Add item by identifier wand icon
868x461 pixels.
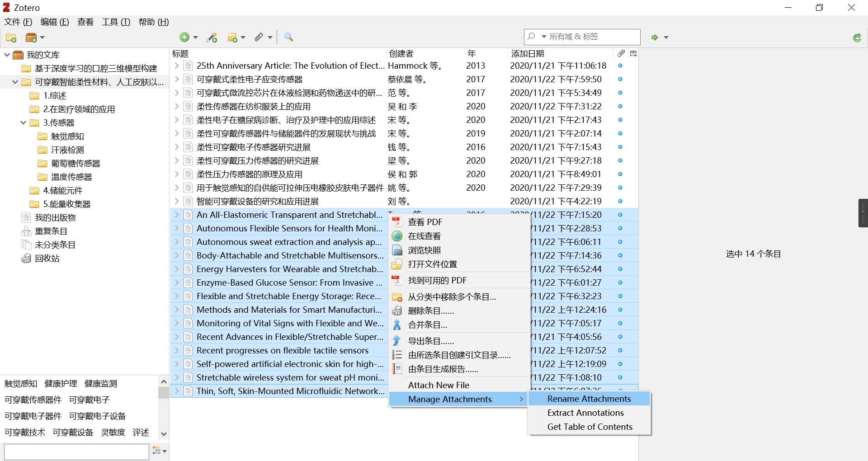(212, 38)
